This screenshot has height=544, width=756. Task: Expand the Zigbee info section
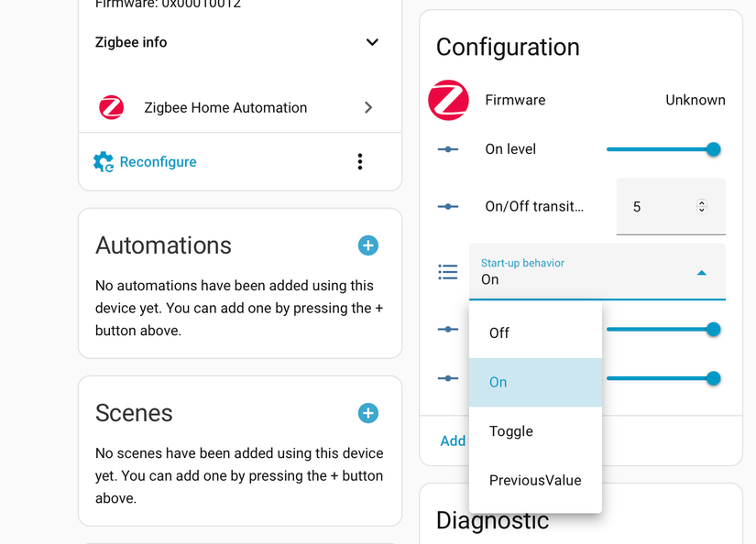pos(372,42)
